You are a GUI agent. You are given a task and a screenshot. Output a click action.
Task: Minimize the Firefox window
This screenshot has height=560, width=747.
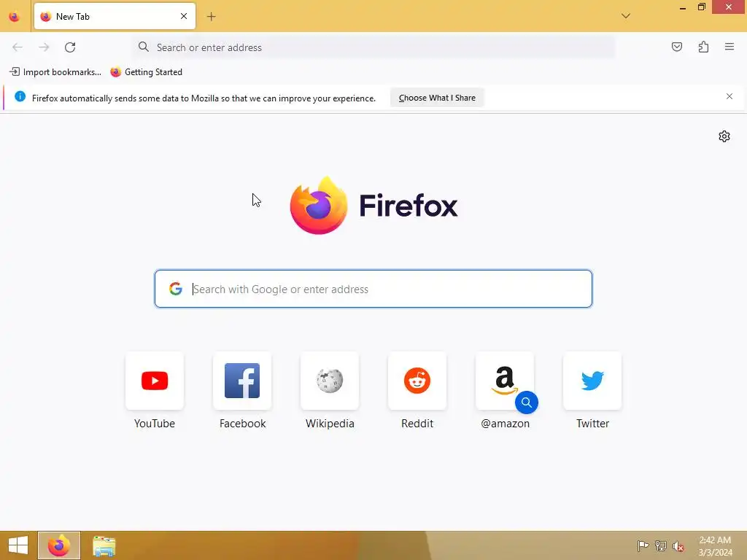pos(683,7)
